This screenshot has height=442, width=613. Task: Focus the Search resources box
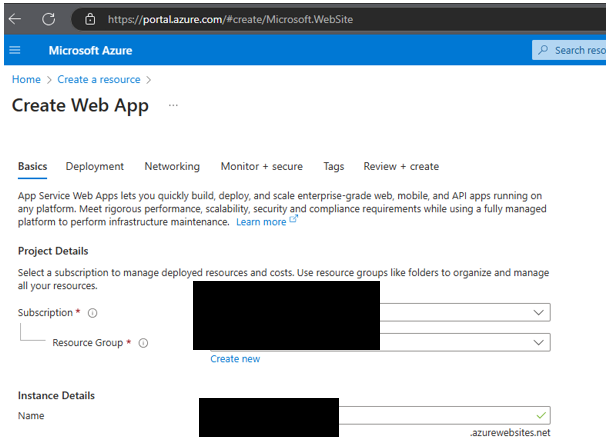(x=569, y=50)
